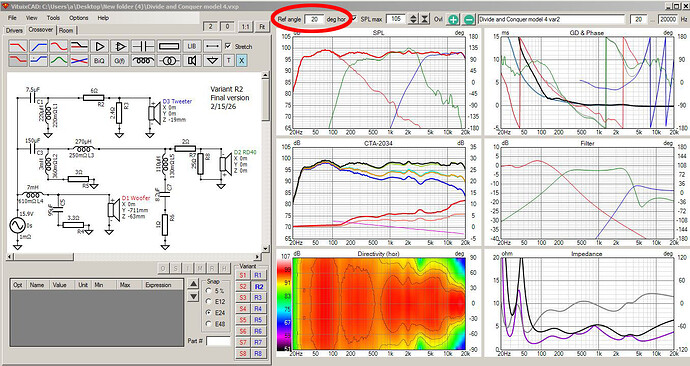Toggle the Stretch checkbox
Screen dimensions: 690x366
(x=228, y=46)
